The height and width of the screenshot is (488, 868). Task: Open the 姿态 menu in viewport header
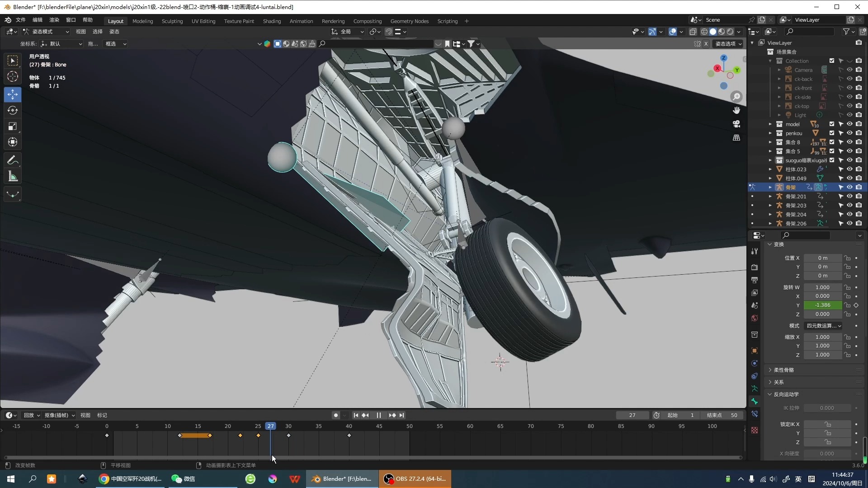click(114, 32)
